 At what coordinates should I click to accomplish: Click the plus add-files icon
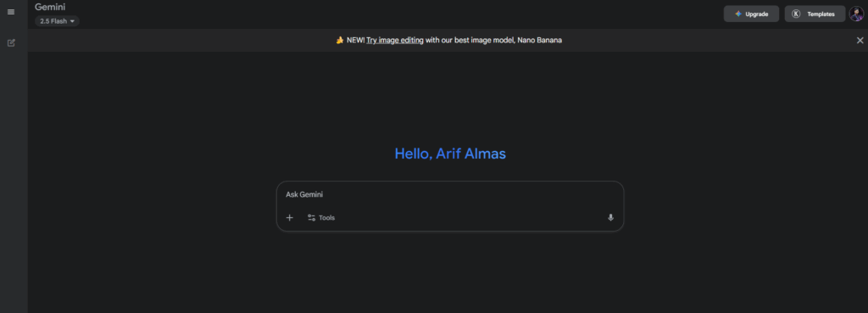[290, 218]
